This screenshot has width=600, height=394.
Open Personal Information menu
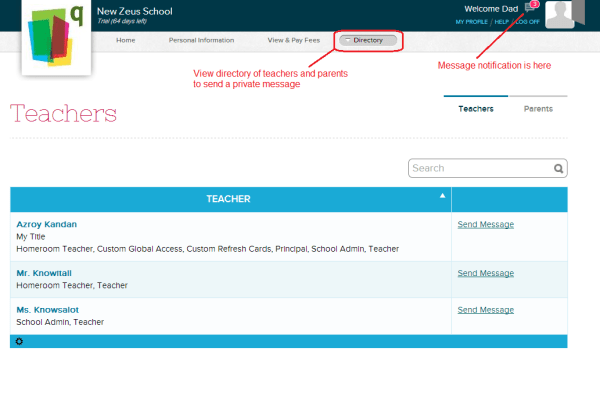[x=201, y=40]
